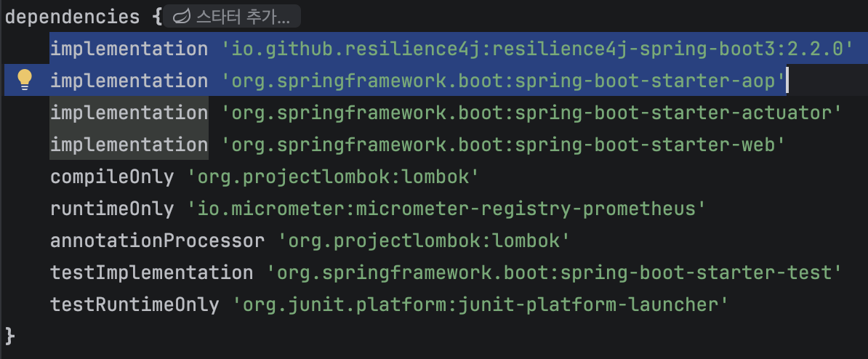Click the spring-boot-starter-test dependency string
868x359 pixels.
[555, 273]
